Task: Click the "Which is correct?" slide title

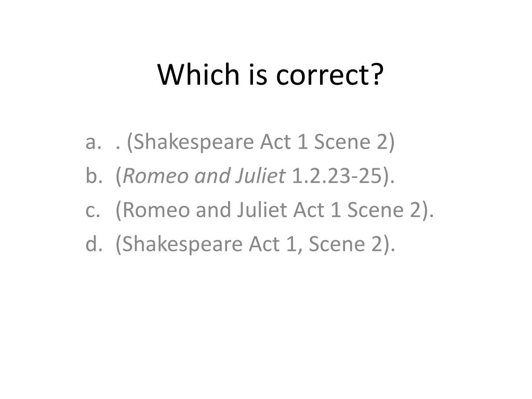Action: pyautogui.click(x=270, y=74)
